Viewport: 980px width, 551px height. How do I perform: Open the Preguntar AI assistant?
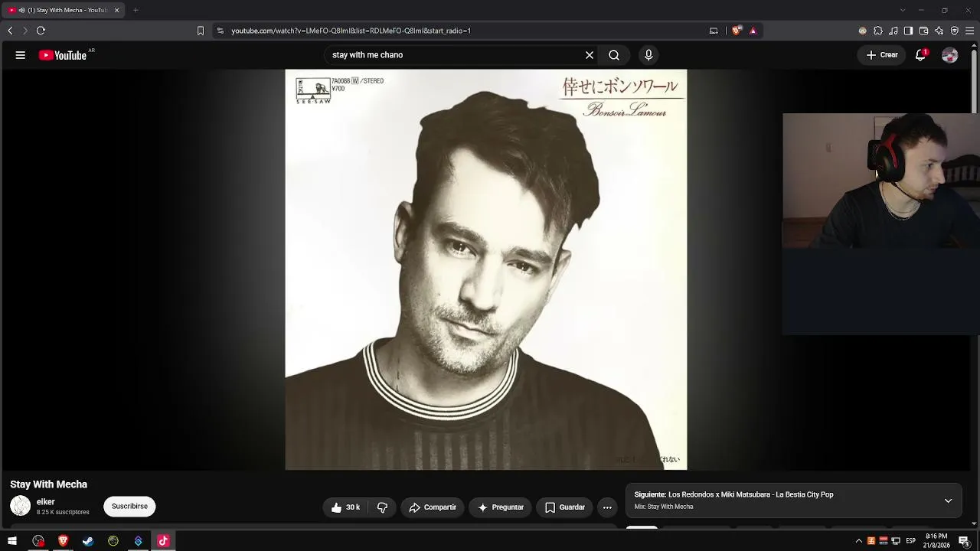point(500,507)
